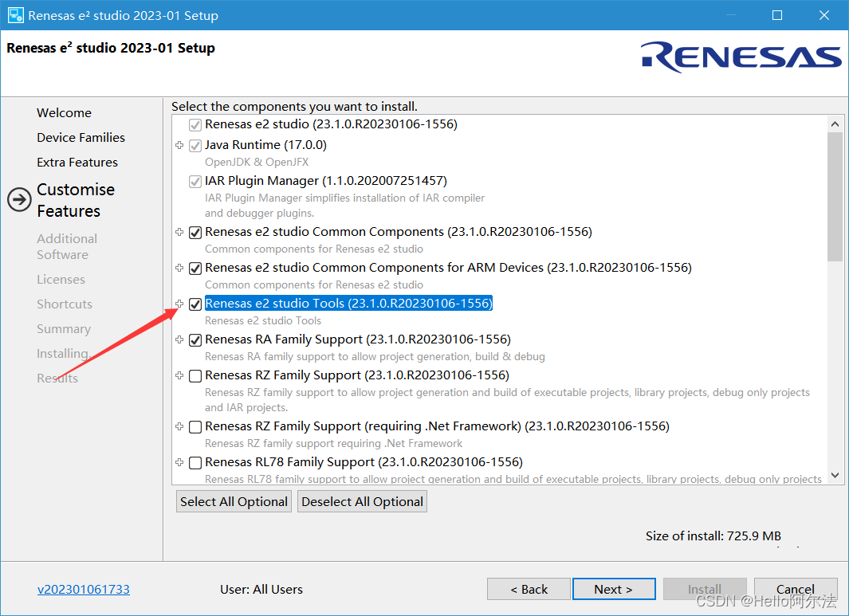849x616 pixels.
Task: Untick the Renesas e2 studio Tools checkbox
Action: coord(195,304)
